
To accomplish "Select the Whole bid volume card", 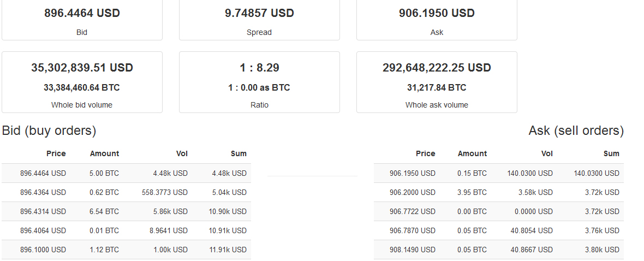I will click(82, 82).
